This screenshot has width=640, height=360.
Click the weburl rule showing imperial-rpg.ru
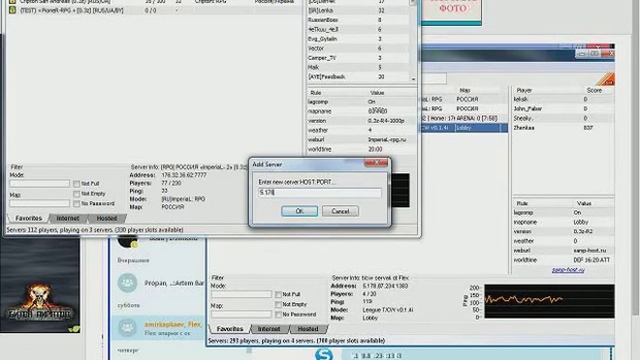point(361,140)
